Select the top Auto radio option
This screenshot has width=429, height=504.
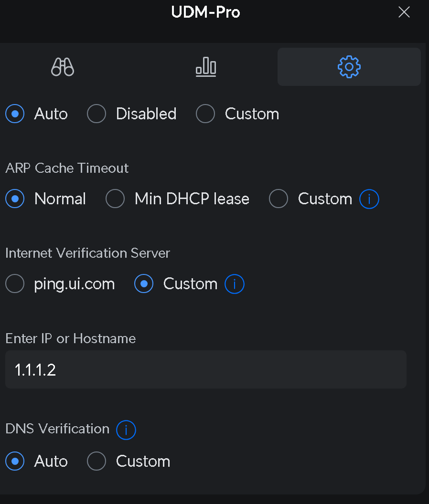[x=15, y=114]
